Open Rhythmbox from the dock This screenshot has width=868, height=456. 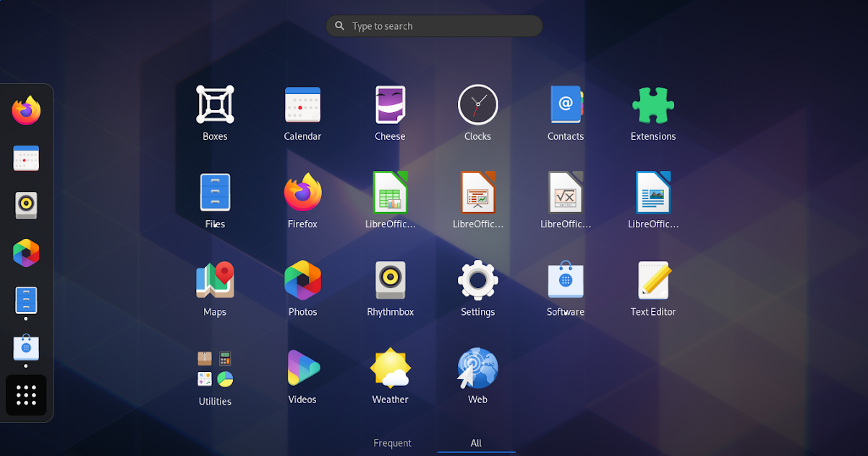coord(26,205)
